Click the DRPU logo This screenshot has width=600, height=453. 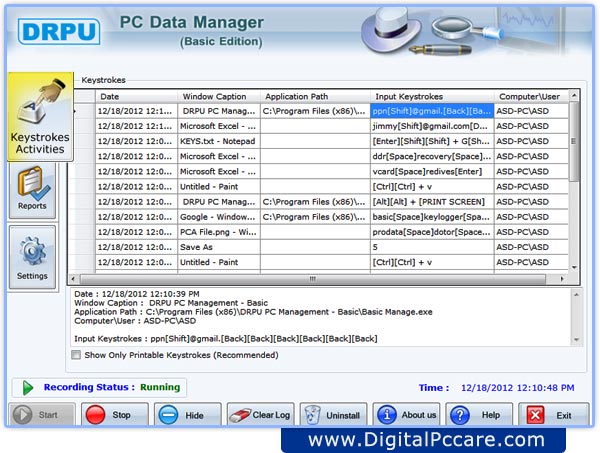pos(59,31)
